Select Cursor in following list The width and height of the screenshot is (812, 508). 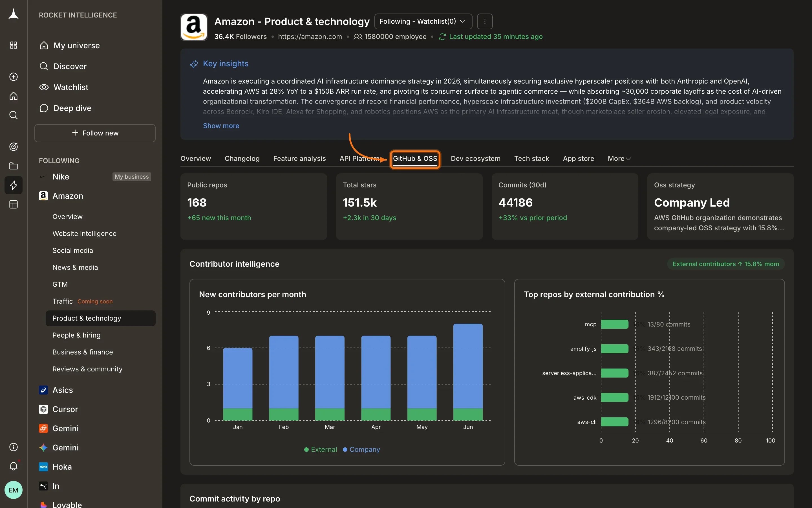(x=65, y=409)
